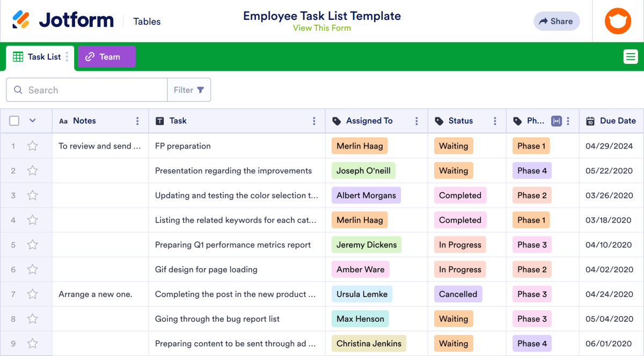Click the T icon in the Task column header

[159, 121]
